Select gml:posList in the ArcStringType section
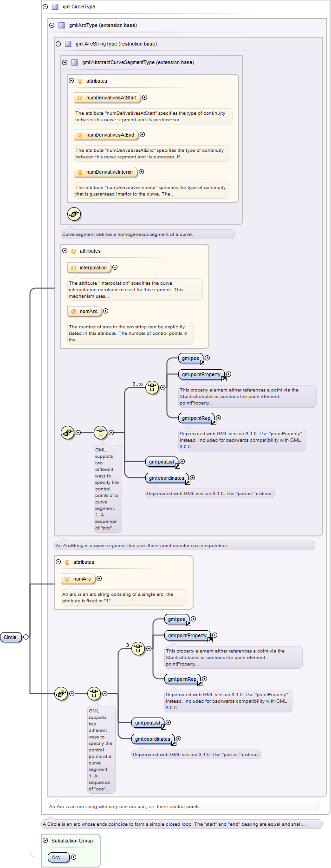The height and width of the screenshot is (868, 331). [162, 462]
